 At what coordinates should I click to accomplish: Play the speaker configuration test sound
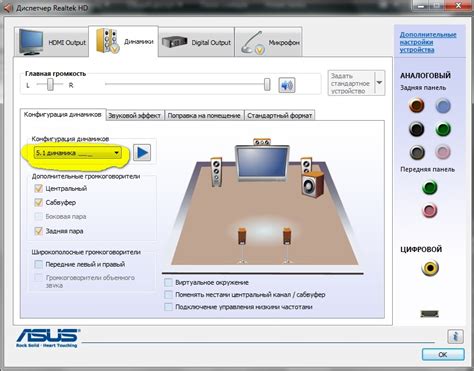coord(142,153)
